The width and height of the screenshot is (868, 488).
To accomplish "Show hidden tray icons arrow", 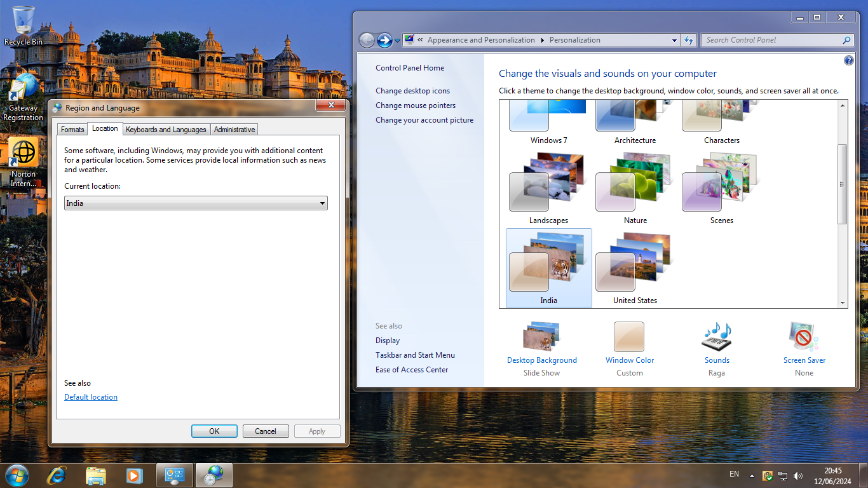I will [752, 475].
